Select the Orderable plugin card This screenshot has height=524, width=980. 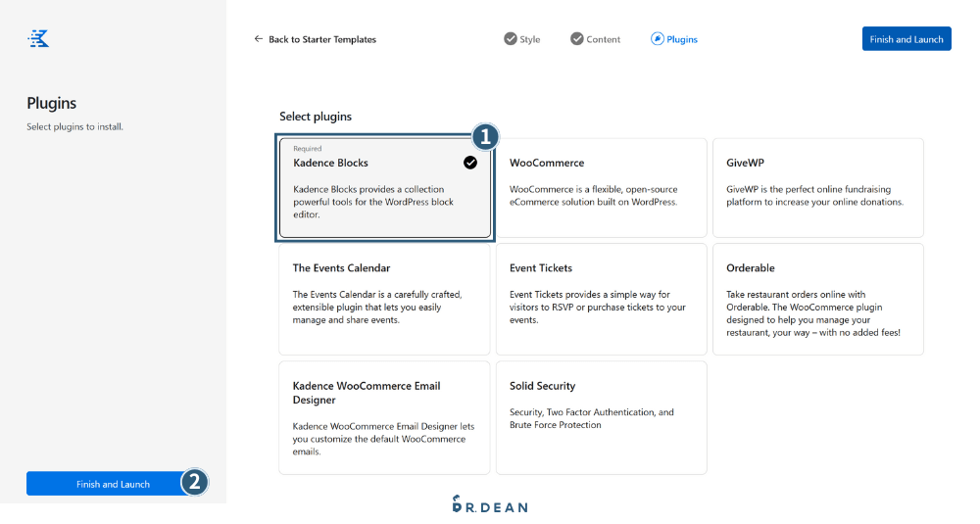818,299
